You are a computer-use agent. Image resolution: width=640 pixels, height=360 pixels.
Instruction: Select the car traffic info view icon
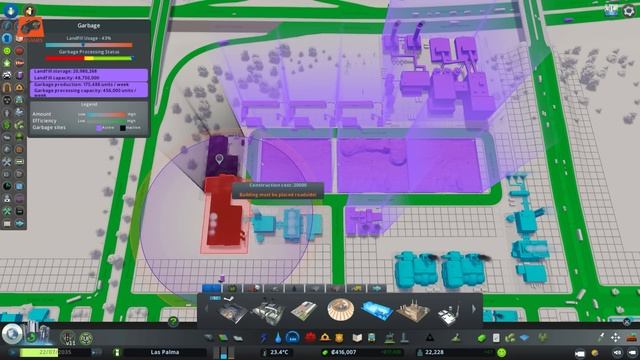pyautogui.click(x=7, y=76)
